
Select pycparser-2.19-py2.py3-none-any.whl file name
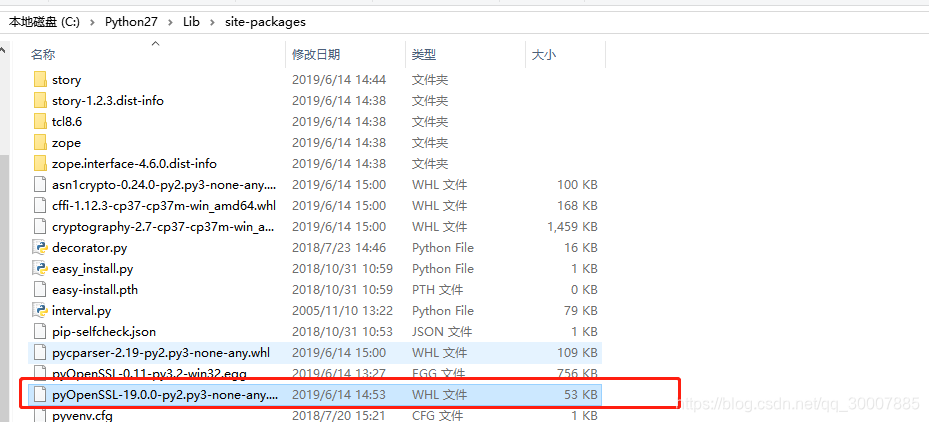161,353
